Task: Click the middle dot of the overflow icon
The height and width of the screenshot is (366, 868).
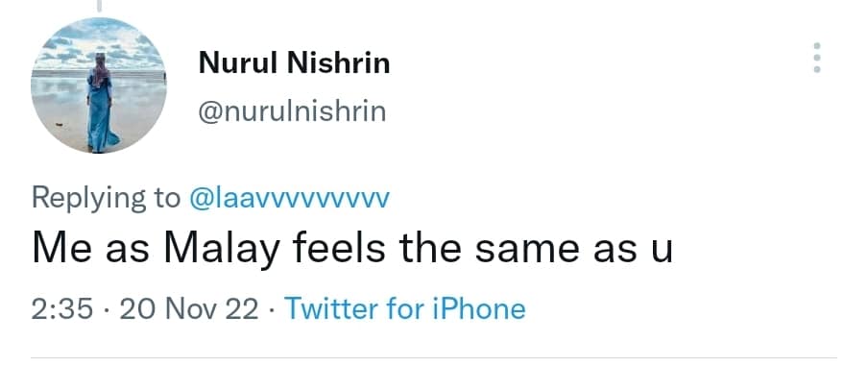Action: tap(816, 57)
